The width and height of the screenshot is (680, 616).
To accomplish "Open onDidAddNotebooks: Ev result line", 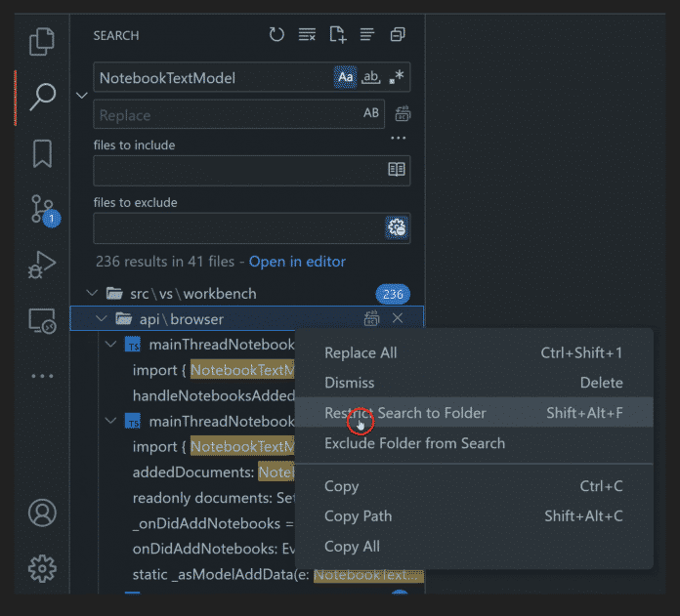I will [x=213, y=549].
